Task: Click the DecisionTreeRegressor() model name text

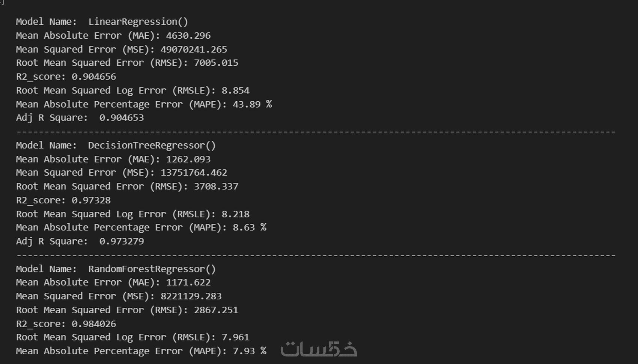Action: point(152,145)
